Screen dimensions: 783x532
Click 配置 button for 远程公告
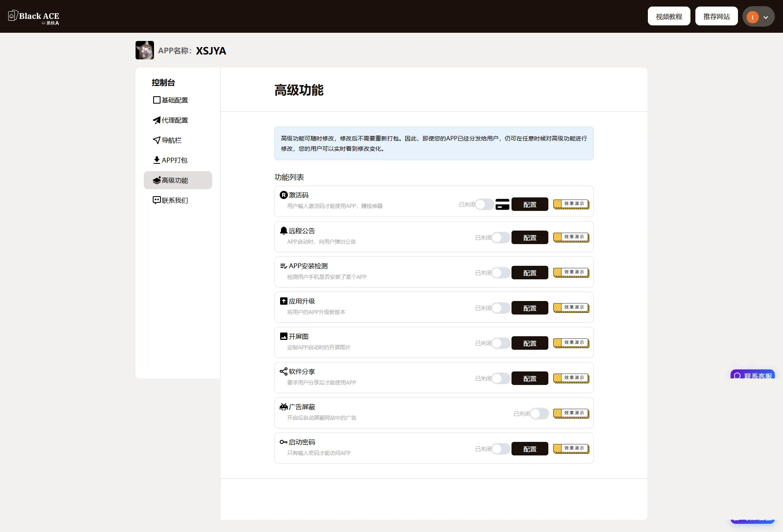[530, 238]
